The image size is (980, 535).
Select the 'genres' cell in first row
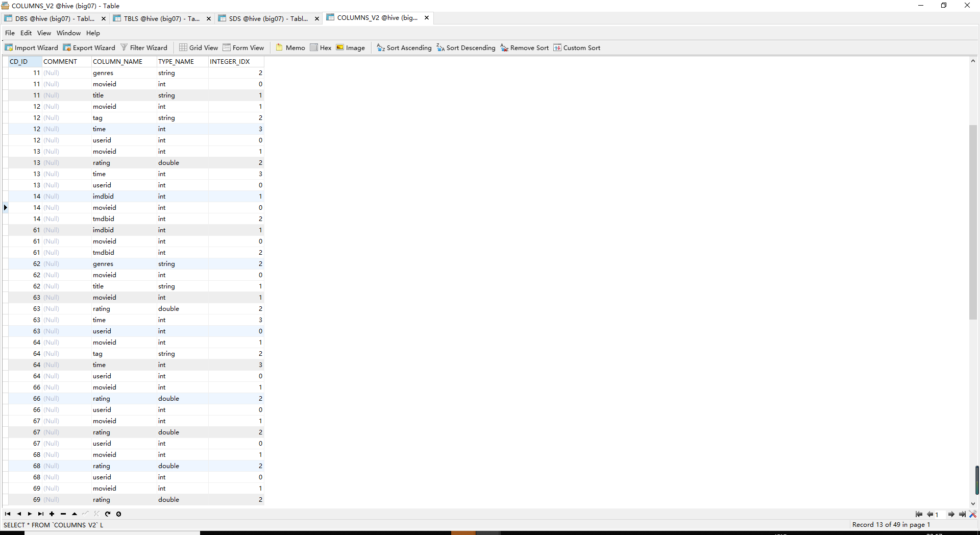124,72
